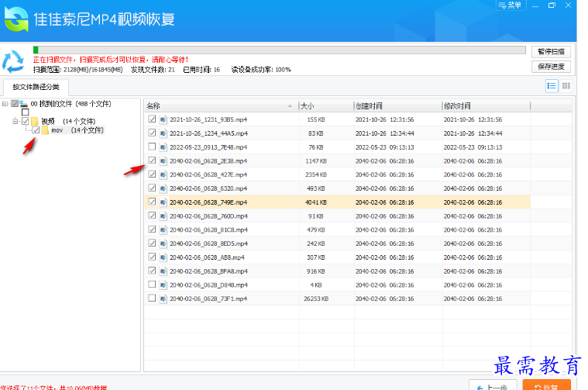Sort by 名称 column header
The image size is (588, 390).
point(222,106)
